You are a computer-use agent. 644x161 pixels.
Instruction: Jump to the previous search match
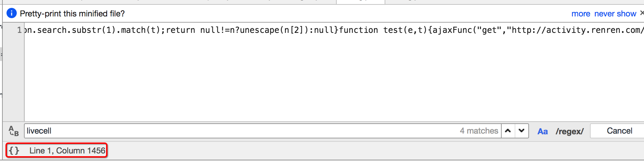point(508,131)
